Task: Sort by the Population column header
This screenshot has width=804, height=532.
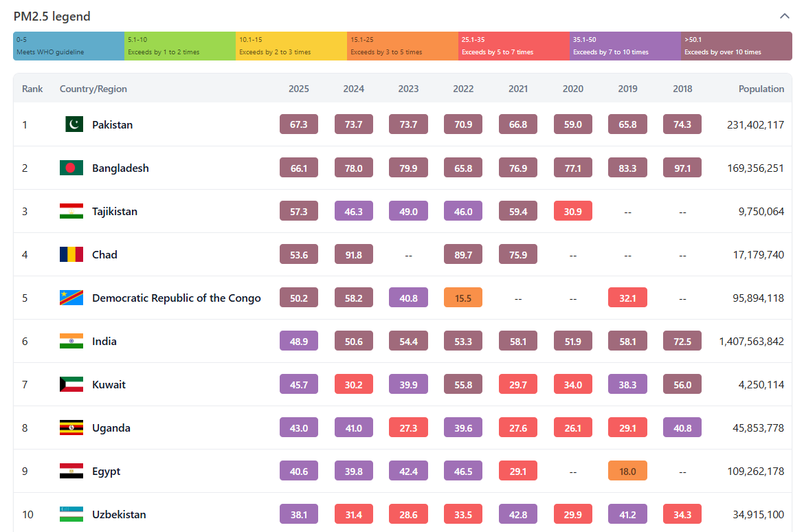Action: point(761,89)
